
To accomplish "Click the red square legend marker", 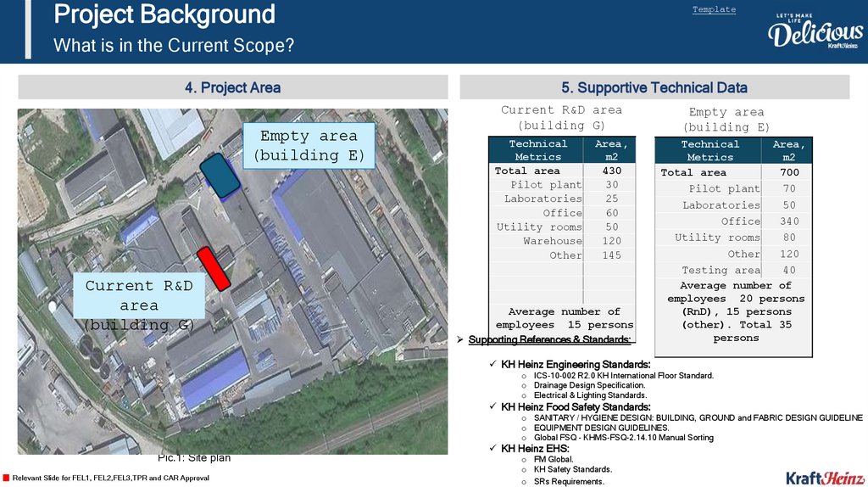I will point(6,478).
